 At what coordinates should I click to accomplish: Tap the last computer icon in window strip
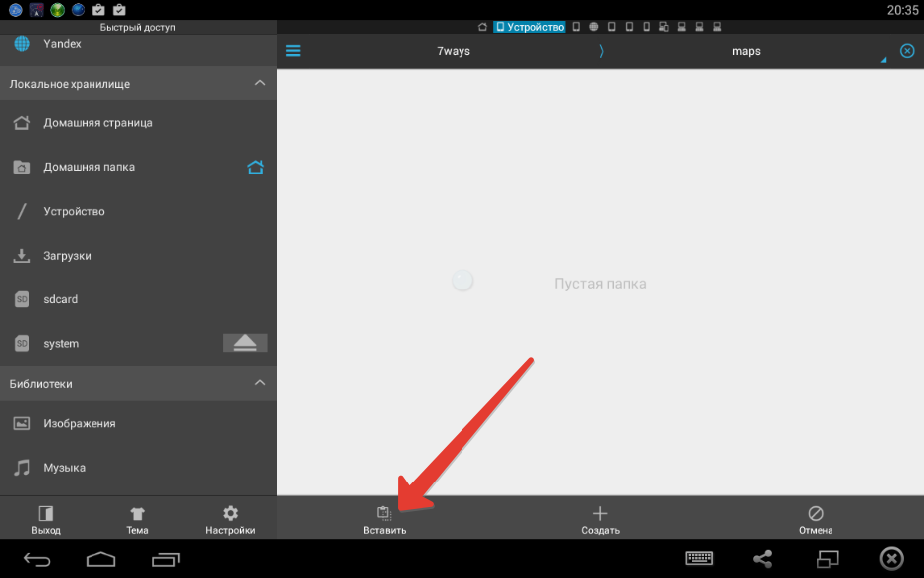click(x=717, y=27)
